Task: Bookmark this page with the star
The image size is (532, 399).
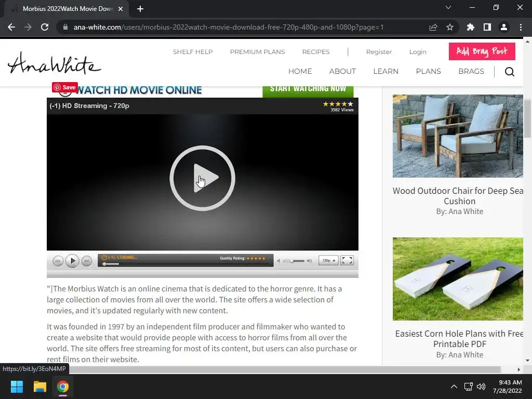Action: tap(450, 27)
